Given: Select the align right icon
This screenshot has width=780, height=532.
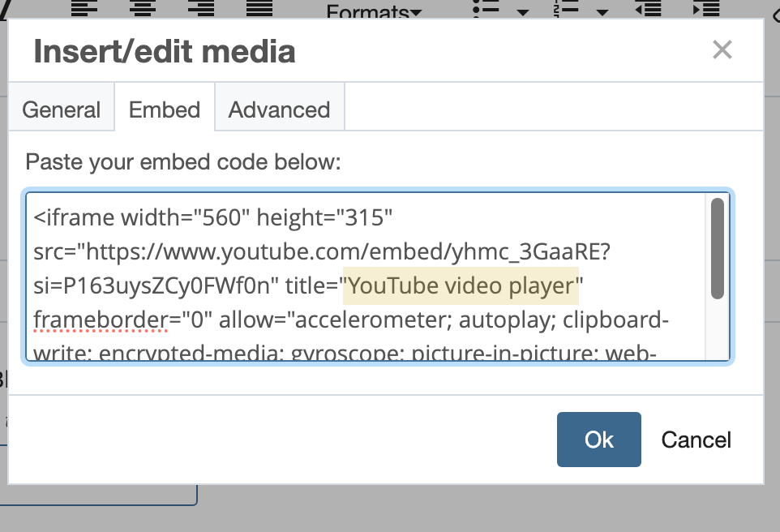Looking at the screenshot, I should (200, 10).
